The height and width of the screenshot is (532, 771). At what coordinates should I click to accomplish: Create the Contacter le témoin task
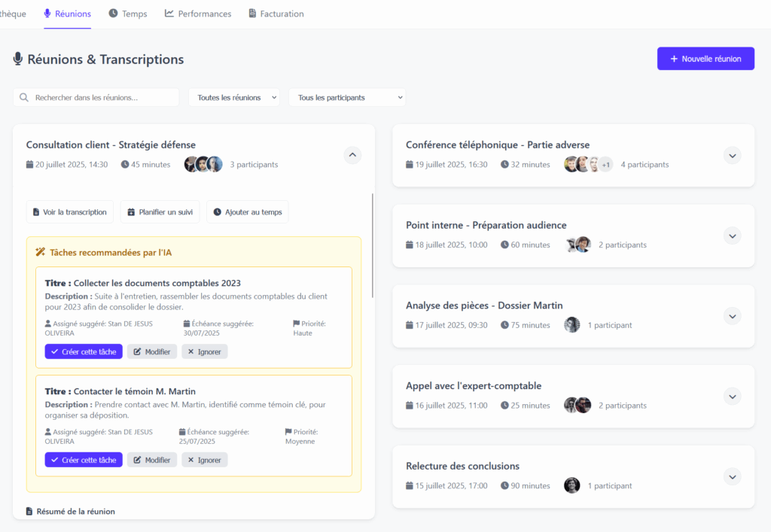(x=84, y=460)
